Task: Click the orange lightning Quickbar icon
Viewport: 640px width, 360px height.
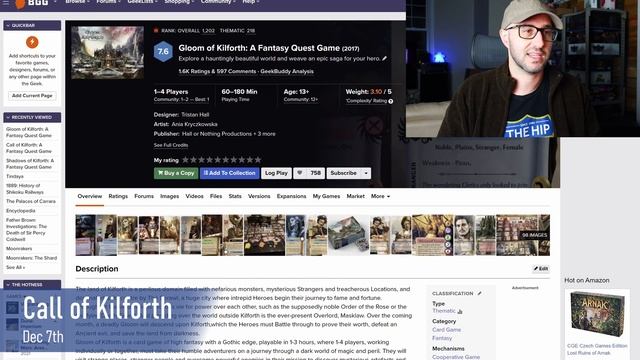Action: [32, 42]
